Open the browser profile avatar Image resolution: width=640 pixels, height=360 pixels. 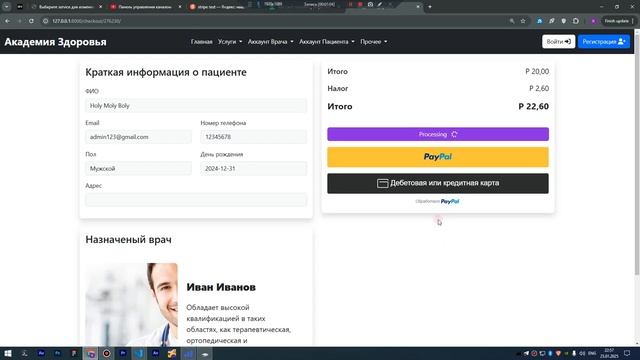pos(593,21)
